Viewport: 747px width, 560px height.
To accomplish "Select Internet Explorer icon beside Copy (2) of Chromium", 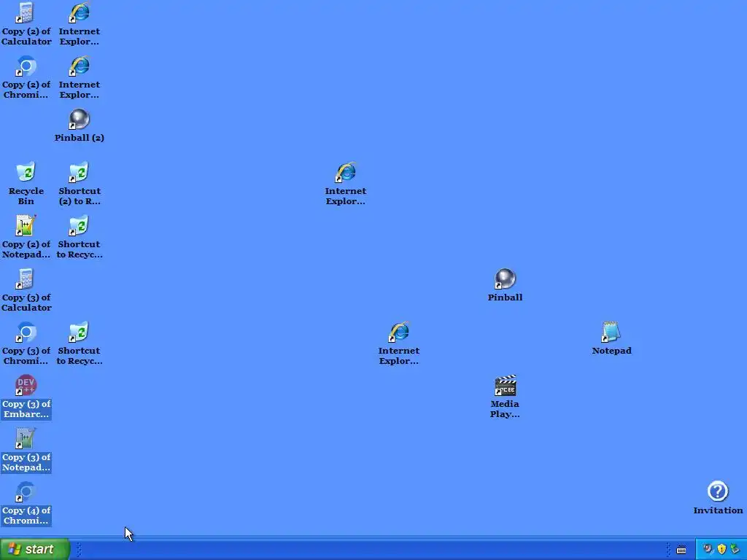I will tap(79, 77).
